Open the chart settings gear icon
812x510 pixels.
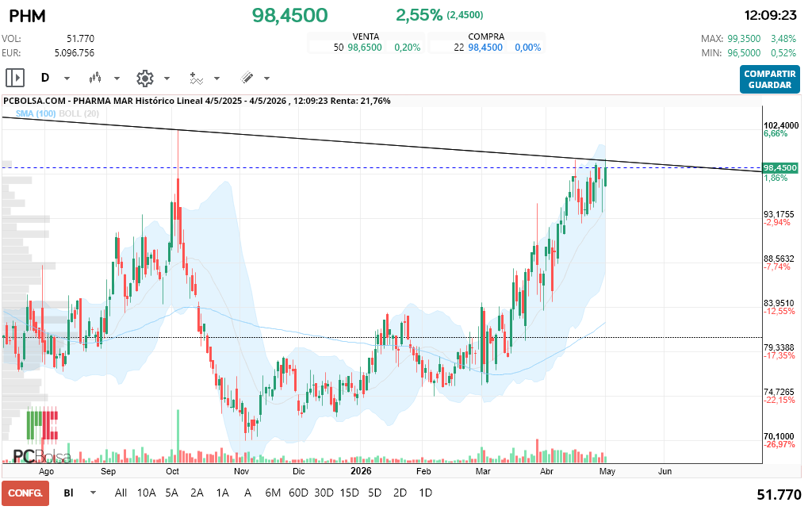pos(145,79)
